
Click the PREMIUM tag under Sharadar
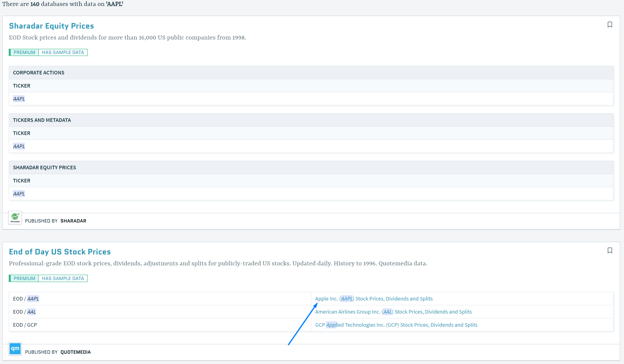pos(24,52)
